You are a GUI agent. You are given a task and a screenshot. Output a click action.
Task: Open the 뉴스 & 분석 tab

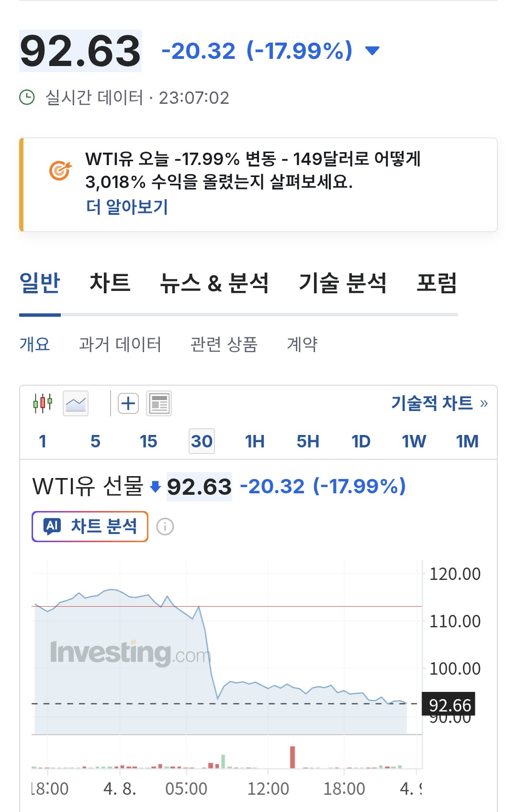[x=214, y=282]
